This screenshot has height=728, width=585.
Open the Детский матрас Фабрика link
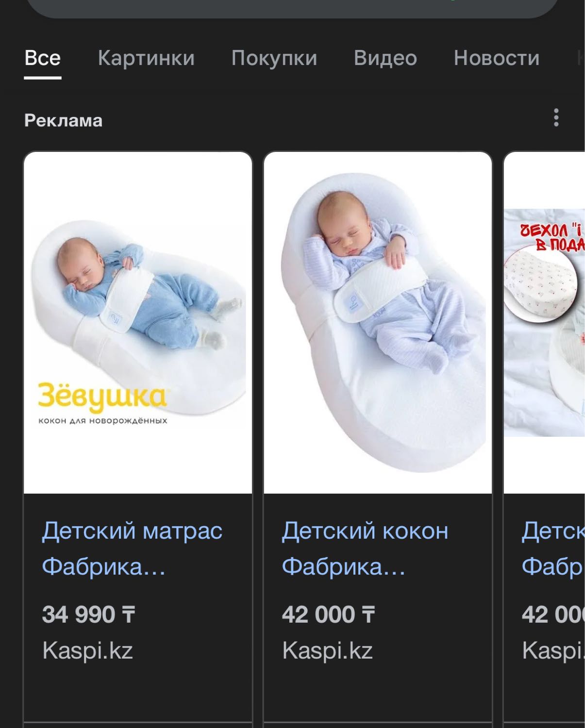pyautogui.click(x=132, y=548)
